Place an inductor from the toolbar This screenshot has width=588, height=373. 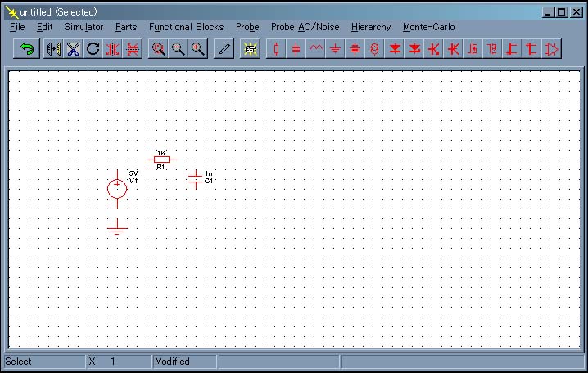click(x=316, y=49)
